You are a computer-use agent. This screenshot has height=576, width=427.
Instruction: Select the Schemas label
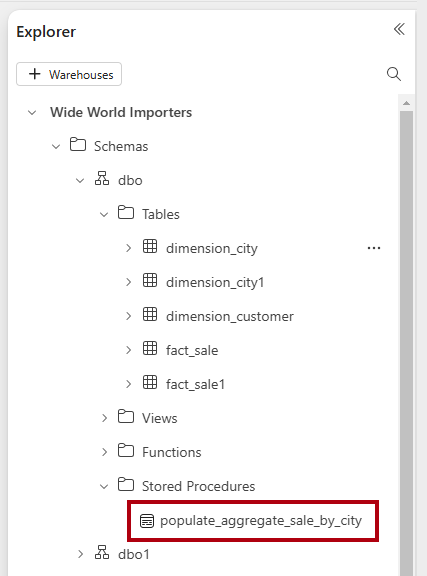click(121, 147)
